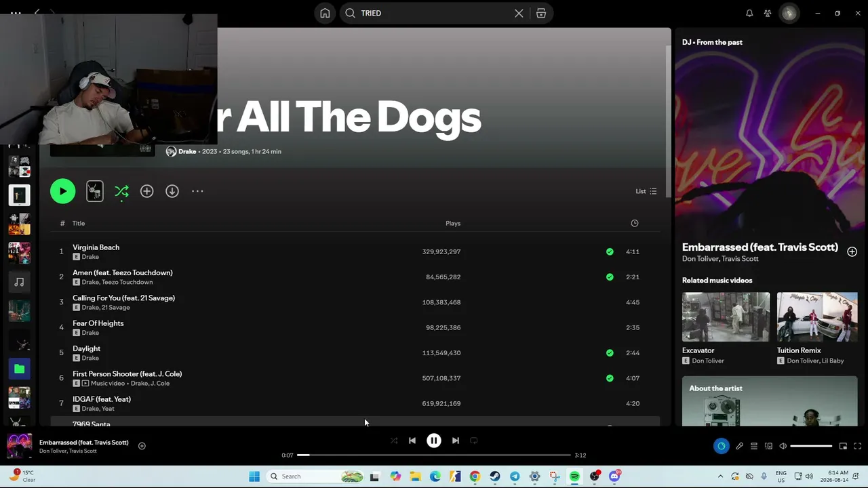This screenshot has width=868, height=488.
Task: Change the List view setting
Action: 646,191
